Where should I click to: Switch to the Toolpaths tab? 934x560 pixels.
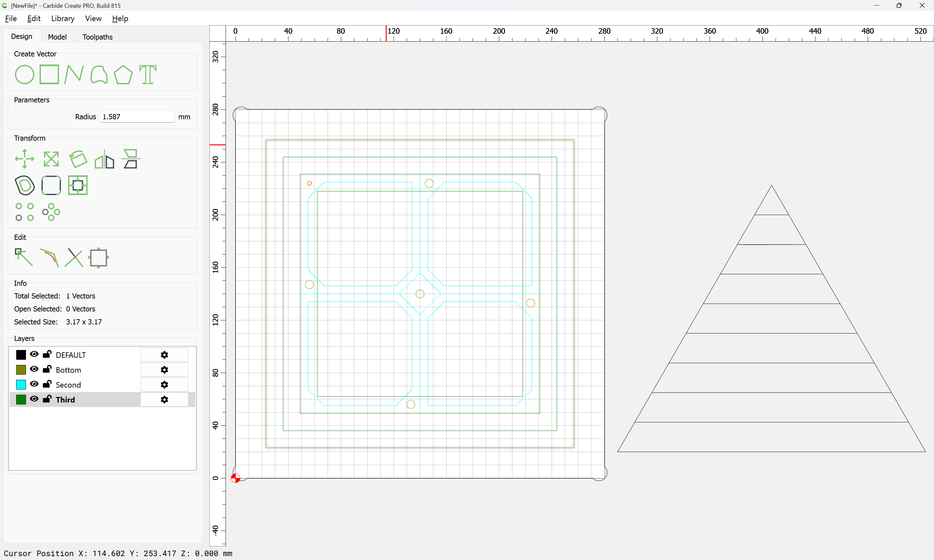pos(97,37)
